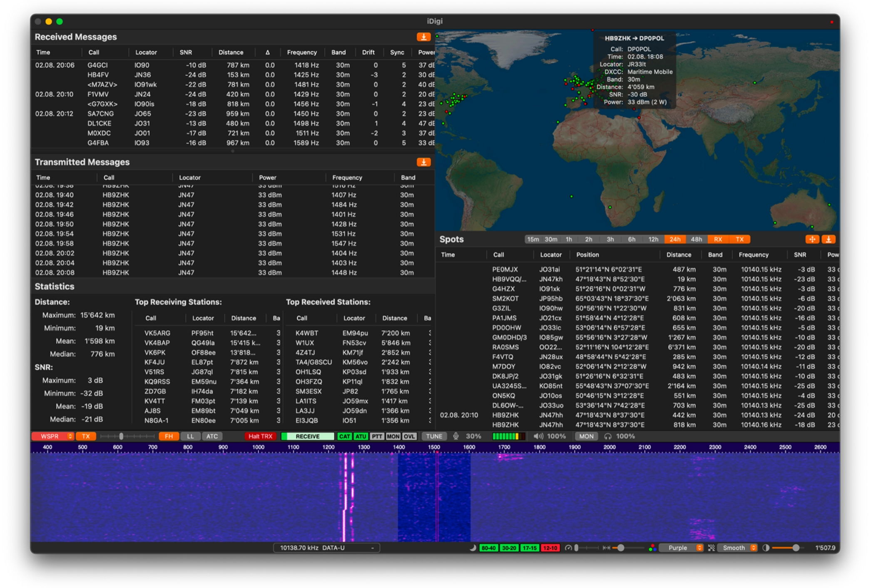
Task: Open the Smooth waterfall style dropdown
Action: [737, 548]
